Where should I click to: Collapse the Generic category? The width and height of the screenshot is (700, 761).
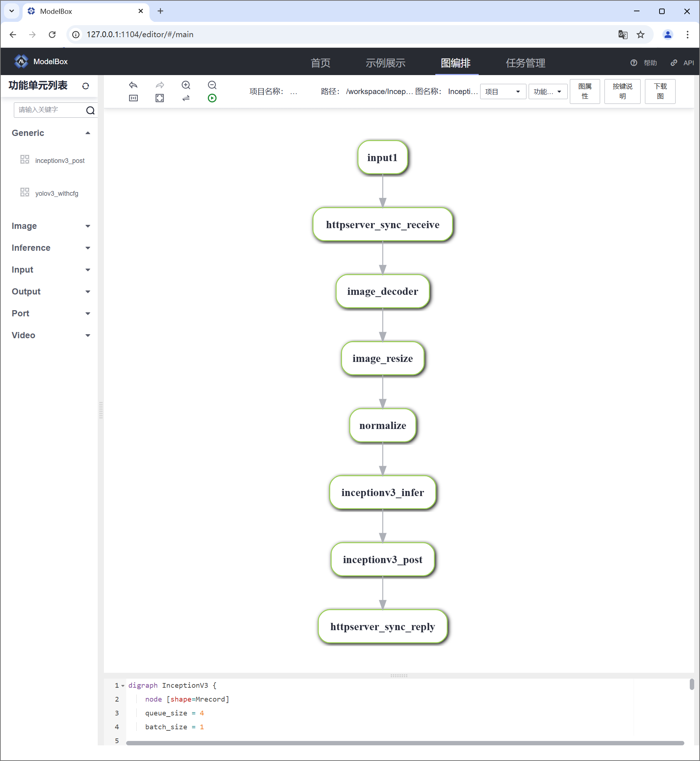point(87,133)
